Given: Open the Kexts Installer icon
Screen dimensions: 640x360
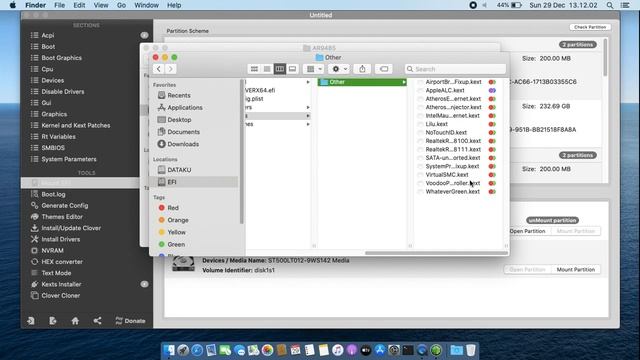Looking at the screenshot, I should tap(35, 284).
